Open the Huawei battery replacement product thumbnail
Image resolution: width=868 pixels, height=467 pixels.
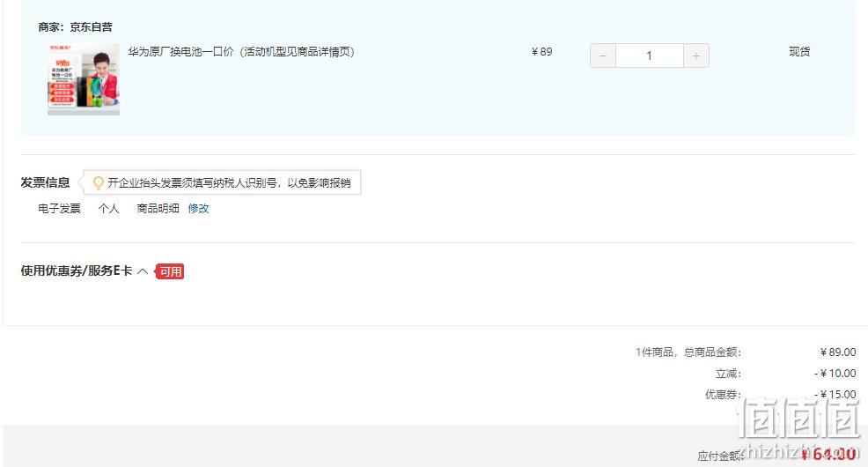tap(84, 79)
